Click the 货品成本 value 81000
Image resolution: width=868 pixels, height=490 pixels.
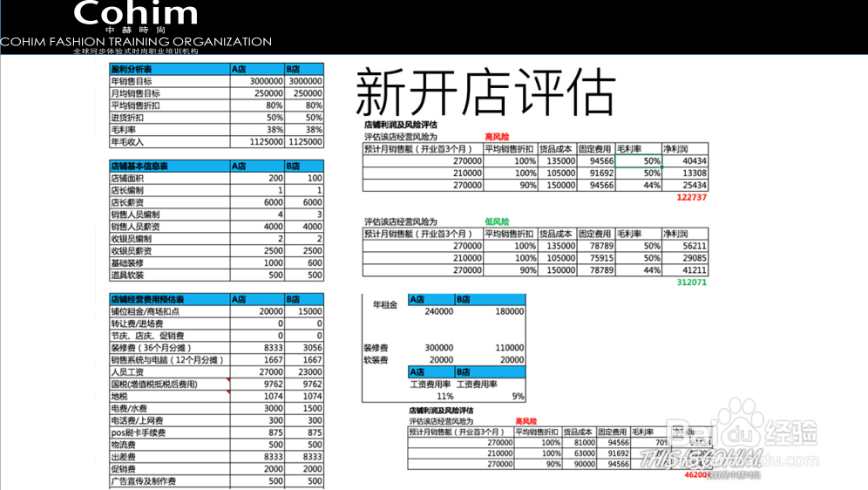click(x=584, y=443)
